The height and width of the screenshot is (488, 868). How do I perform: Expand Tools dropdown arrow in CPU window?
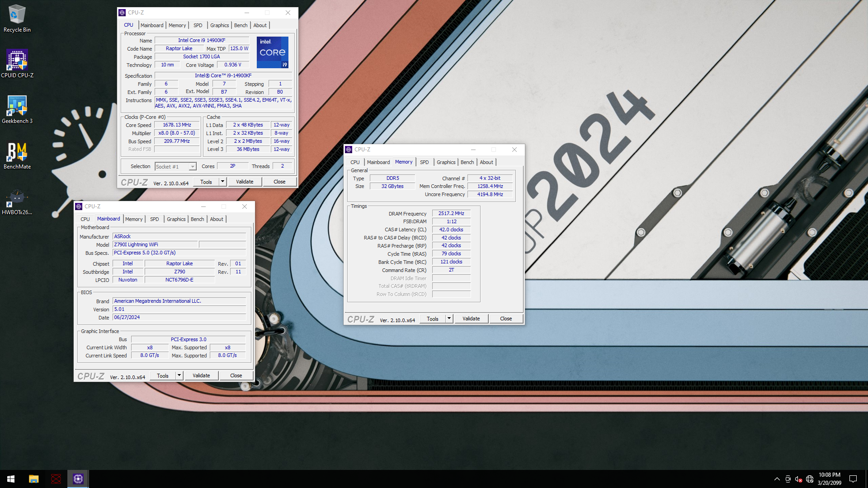[222, 182]
